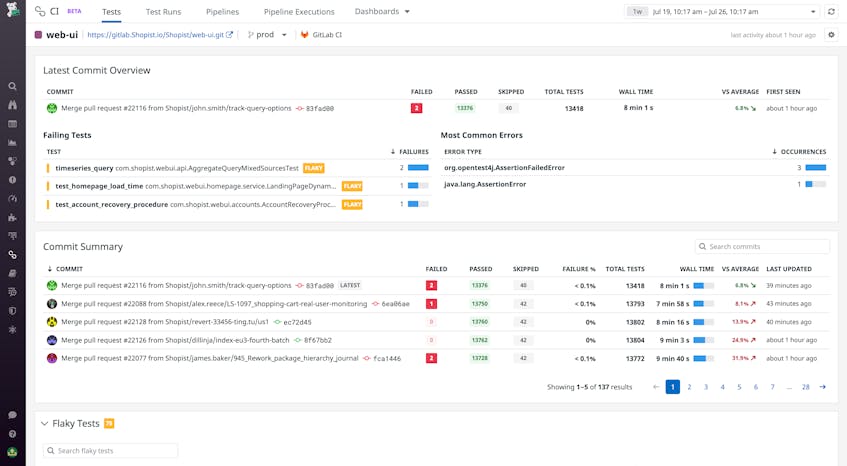
Task: Open the shield Security icon in sidebar
Action: (x=12, y=311)
